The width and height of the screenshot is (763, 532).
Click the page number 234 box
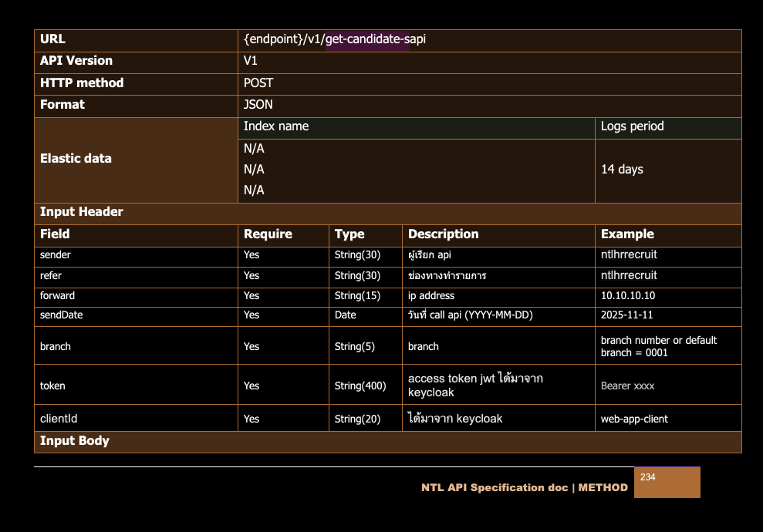[667, 482]
